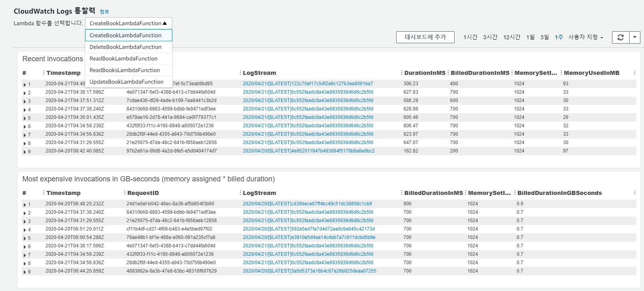The width and height of the screenshot is (644, 291).
Task: Choose DeleteBookLambdaFunction from the dropdown list
Action: point(128,47)
